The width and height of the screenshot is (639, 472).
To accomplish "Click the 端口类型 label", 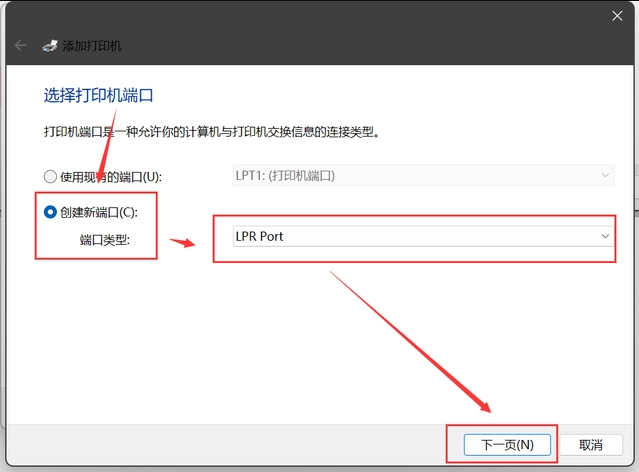I will pos(105,240).
